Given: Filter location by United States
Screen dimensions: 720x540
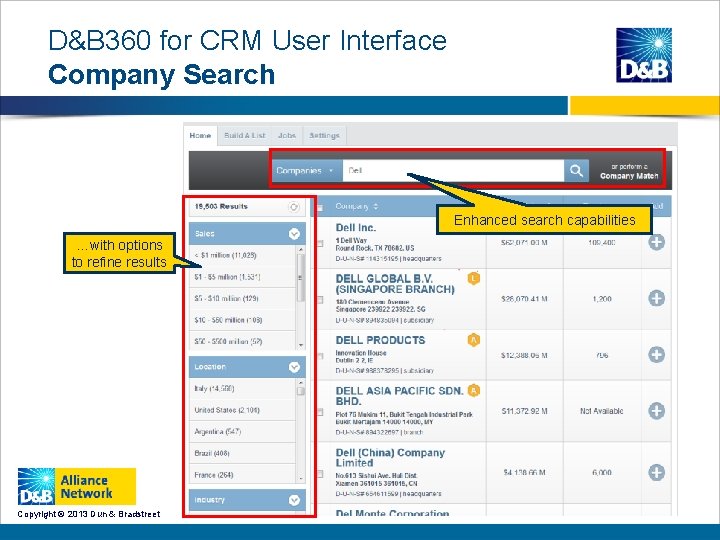Looking at the screenshot, I should (x=242, y=410).
